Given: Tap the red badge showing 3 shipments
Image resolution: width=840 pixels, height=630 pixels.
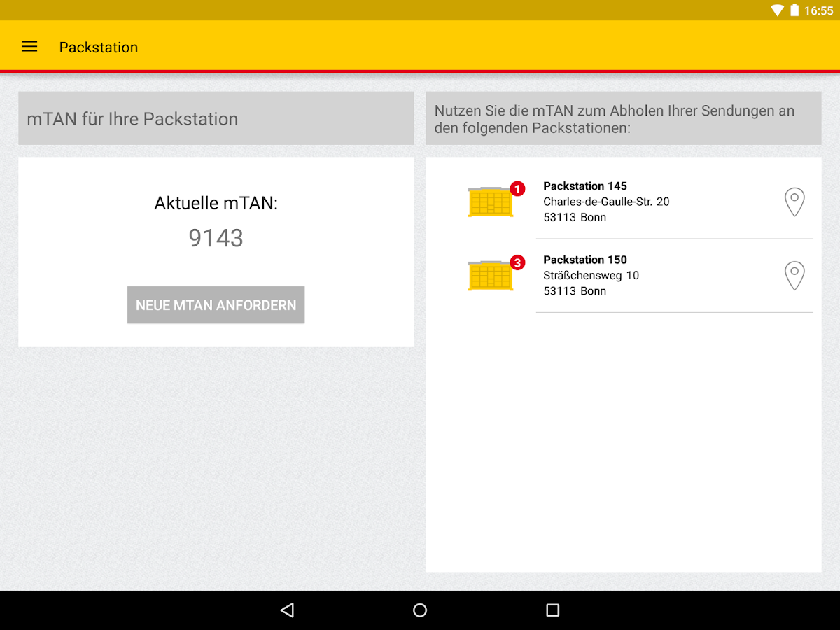Looking at the screenshot, I should (517, 262).
